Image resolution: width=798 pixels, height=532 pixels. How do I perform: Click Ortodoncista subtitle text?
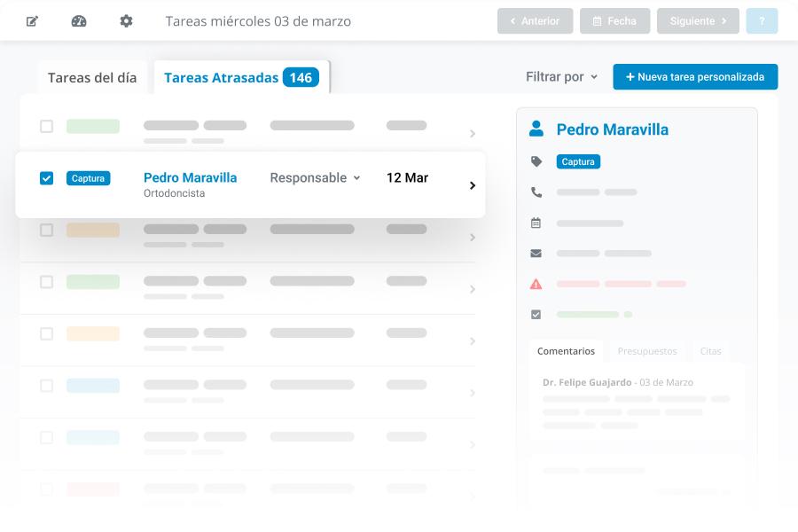(x=174, y=193)
